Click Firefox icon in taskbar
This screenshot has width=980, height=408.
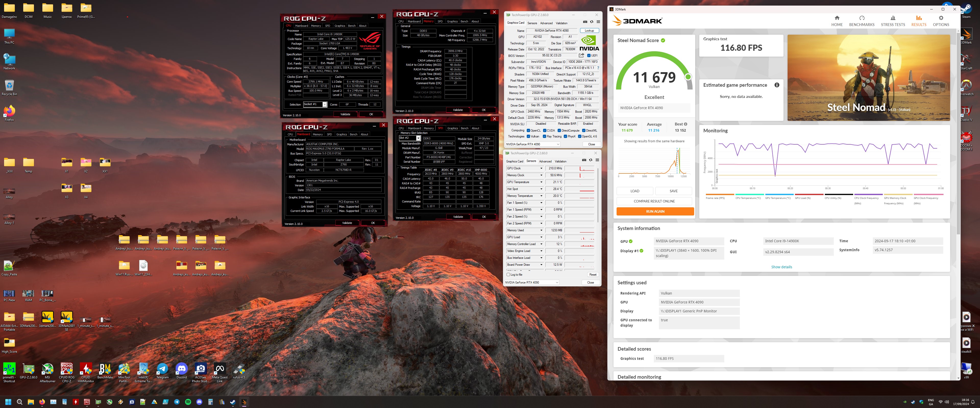coord(42,402)
